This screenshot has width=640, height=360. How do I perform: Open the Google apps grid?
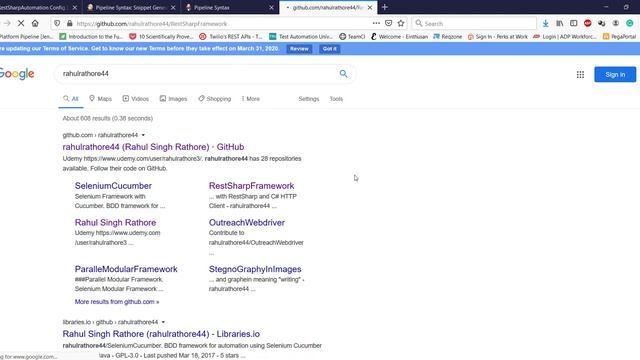pos(580,74)
